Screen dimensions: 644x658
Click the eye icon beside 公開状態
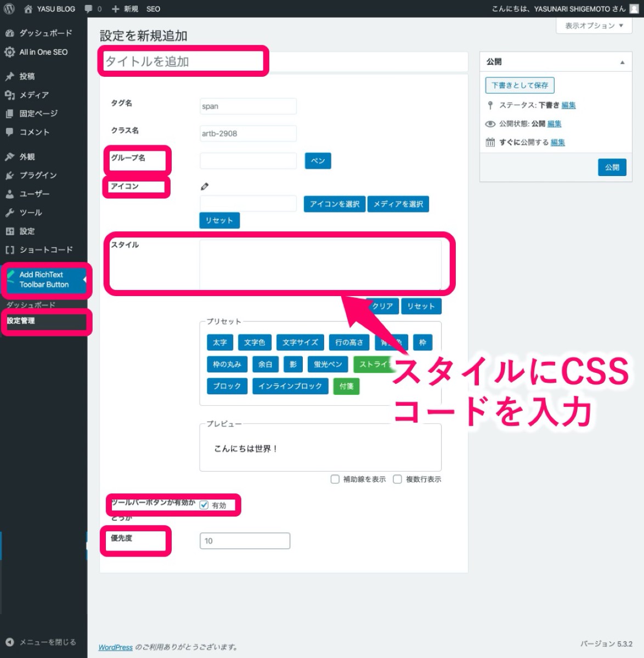tap(490, 124)
